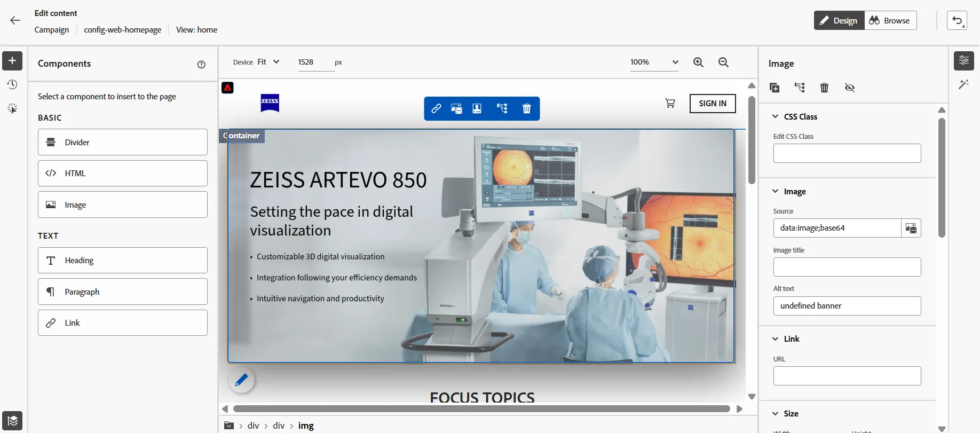Switch to Design mode
980x433 pixels.
click(x=839, y=20)
